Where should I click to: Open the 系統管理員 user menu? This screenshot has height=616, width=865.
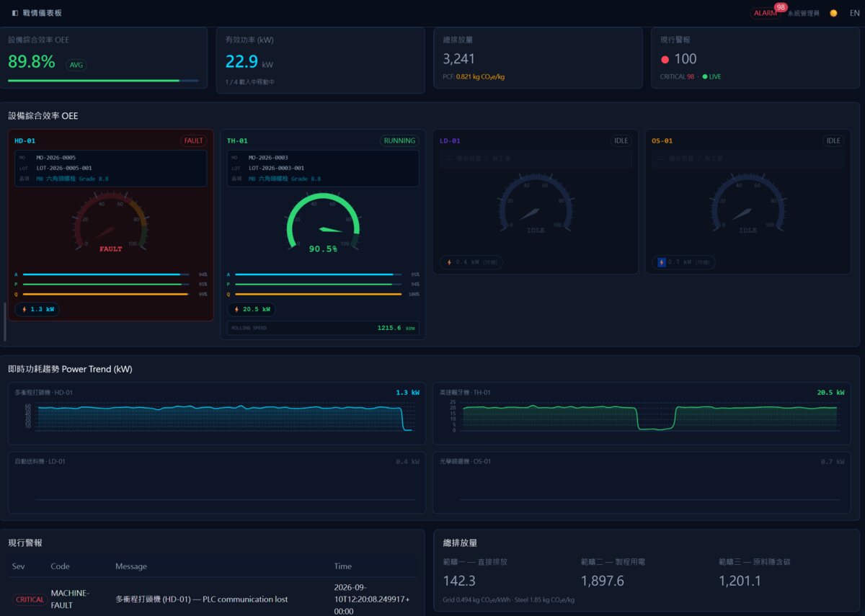[803, 13]
